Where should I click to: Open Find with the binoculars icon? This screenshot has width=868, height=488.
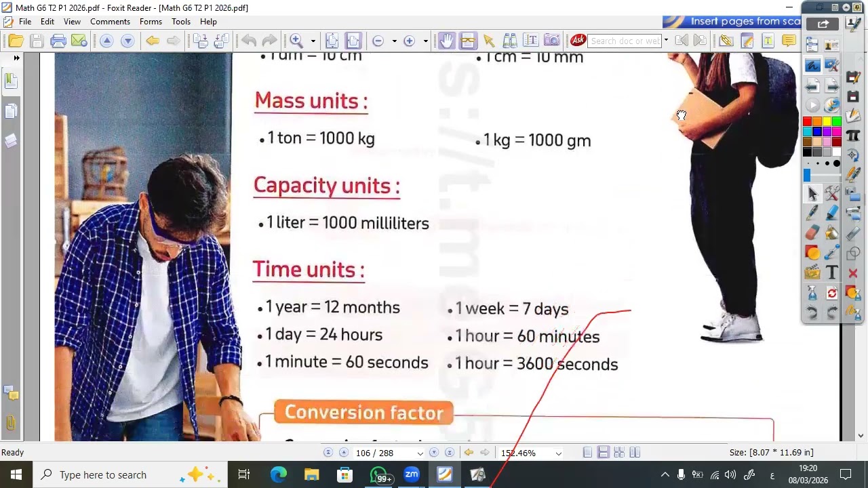(x=510, y=41)
